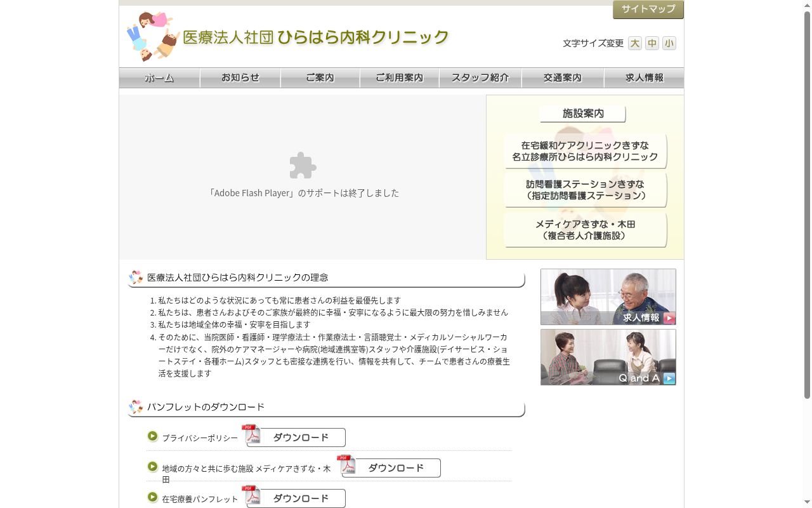
Task: Click the play arrow on 求人情報 banner
Action: click(x=669, y=318)
